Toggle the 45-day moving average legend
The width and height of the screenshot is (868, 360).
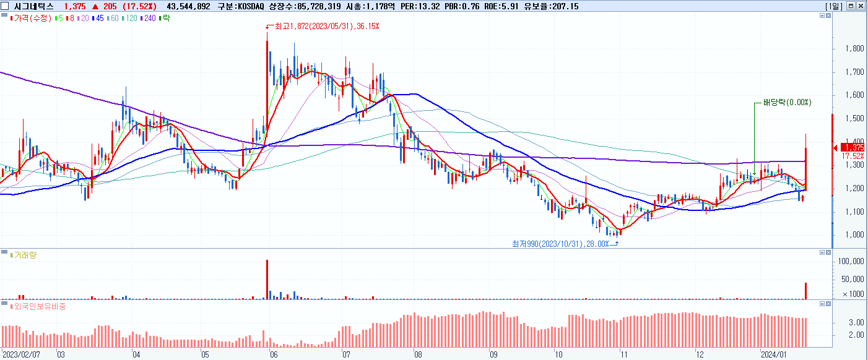coord(98,18)
